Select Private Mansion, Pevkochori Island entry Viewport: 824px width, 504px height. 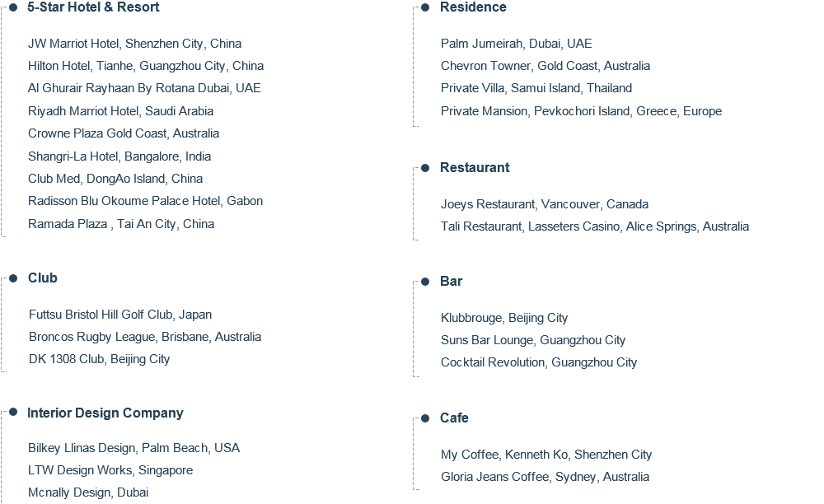pyautogui.click(x=581, y=111)
